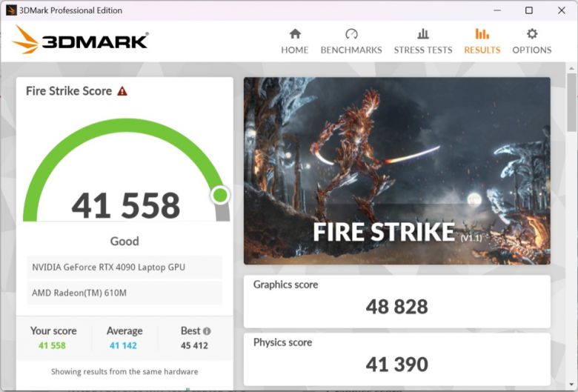
Task: Click the 3DMark logo in the header
Action: (x=80, y=40)
